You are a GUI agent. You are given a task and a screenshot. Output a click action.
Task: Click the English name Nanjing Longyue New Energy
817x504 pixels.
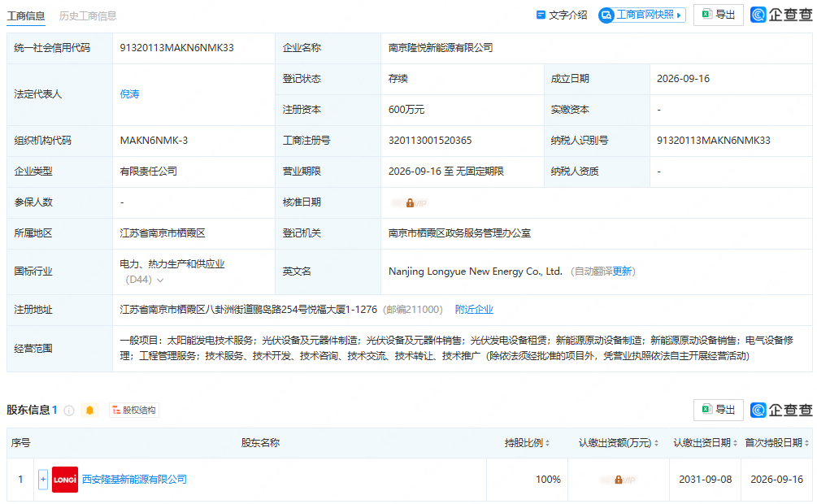(x=476, y=271)
